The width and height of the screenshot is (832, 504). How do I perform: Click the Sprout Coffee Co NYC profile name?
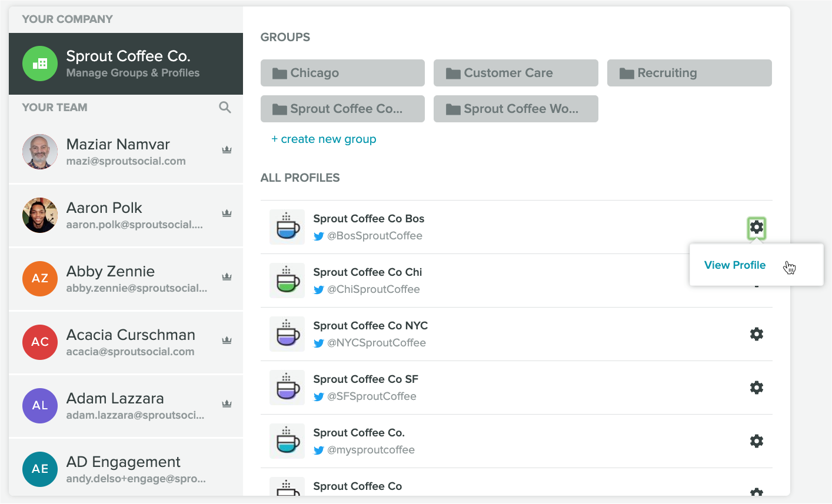point(371,326)
